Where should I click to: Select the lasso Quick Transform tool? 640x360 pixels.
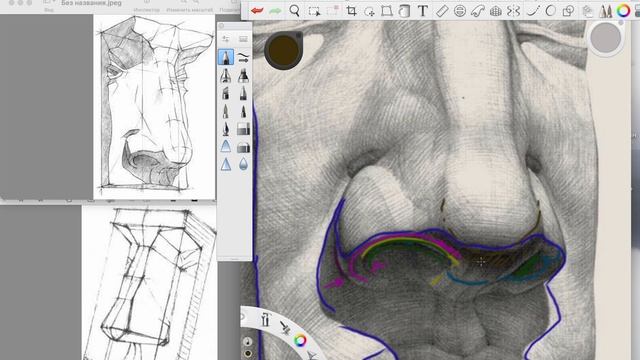coord(369,11)
